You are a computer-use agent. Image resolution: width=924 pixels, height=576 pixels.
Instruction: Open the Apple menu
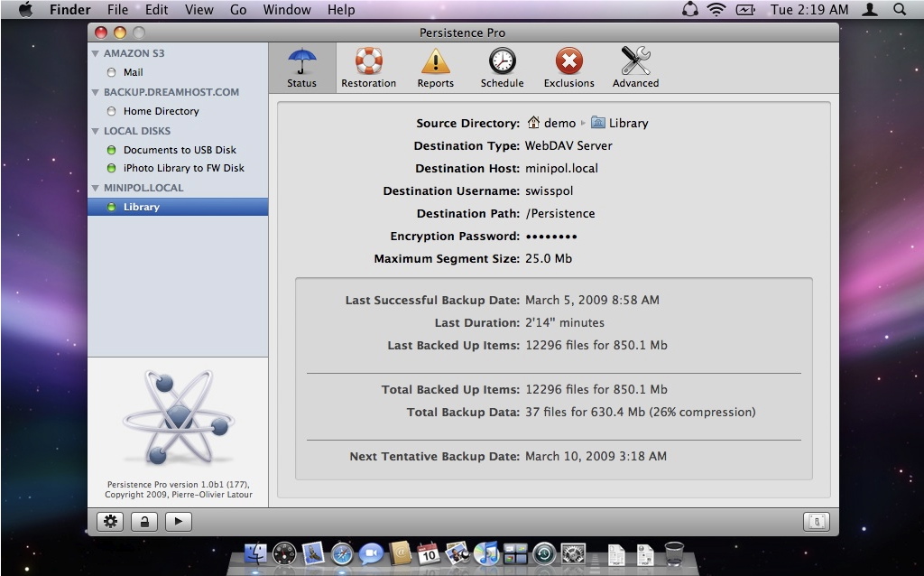[25, 9]
